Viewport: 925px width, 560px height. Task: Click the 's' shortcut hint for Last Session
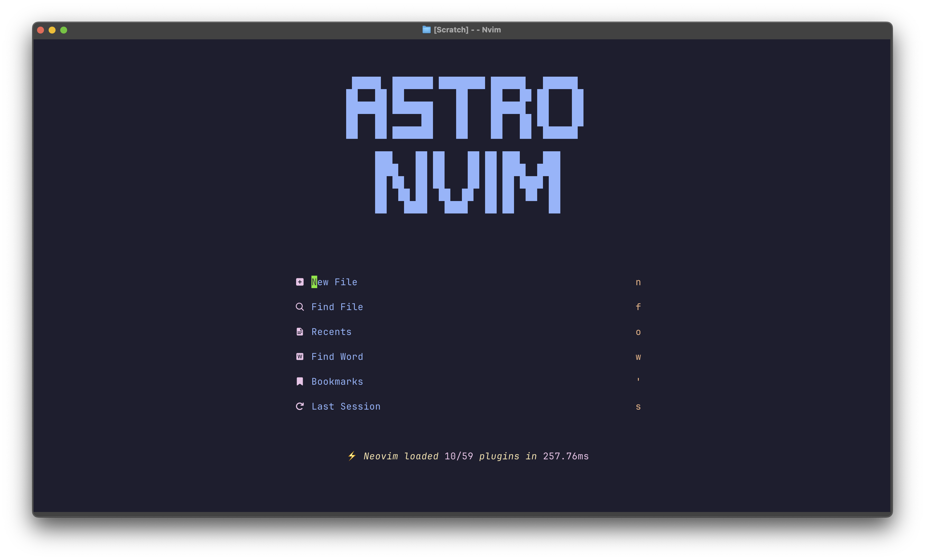pyautogui.click(x=638, y=406)
